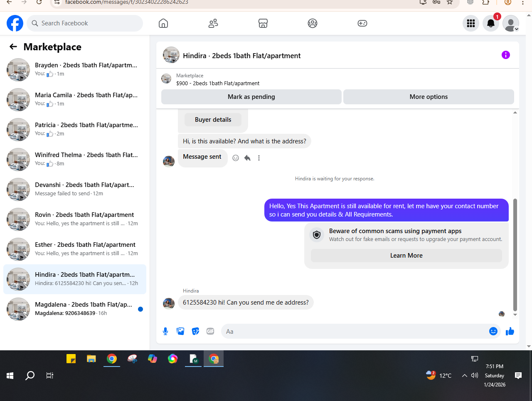Open the Friends icon in top navigation
Viewport: 532px width, 401px height.
click(213, 23)
